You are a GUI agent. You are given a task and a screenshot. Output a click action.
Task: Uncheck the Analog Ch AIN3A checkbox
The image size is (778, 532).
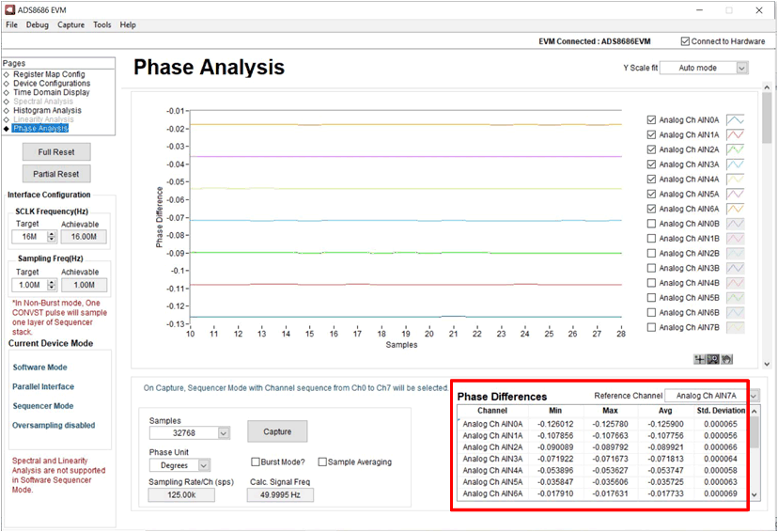[x=652, y=164]
